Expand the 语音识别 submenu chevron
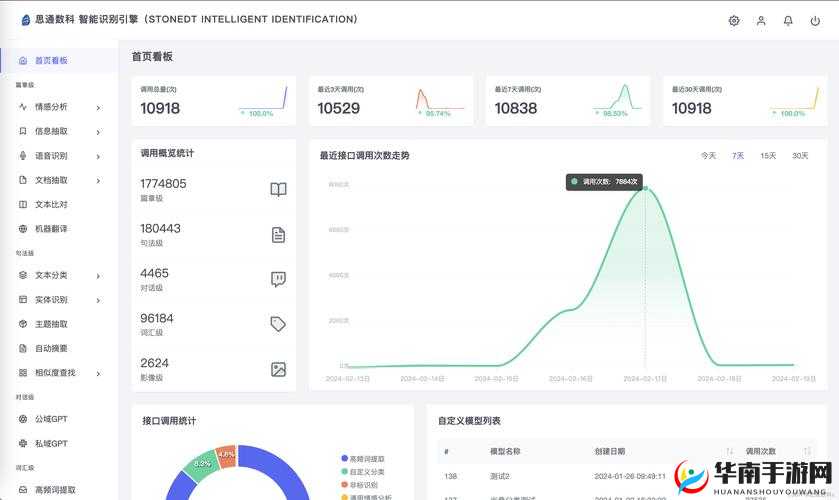This screenshot has height=500, width=839. [98, 156]
